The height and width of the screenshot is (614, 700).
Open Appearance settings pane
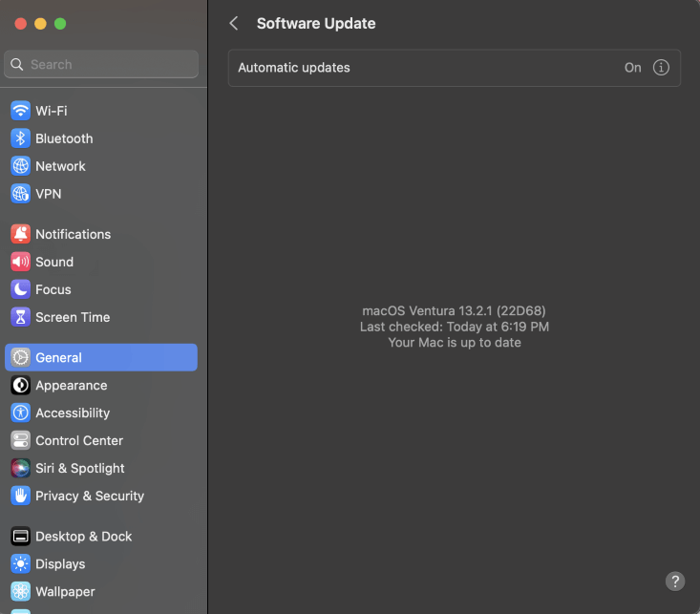(71, 386)
